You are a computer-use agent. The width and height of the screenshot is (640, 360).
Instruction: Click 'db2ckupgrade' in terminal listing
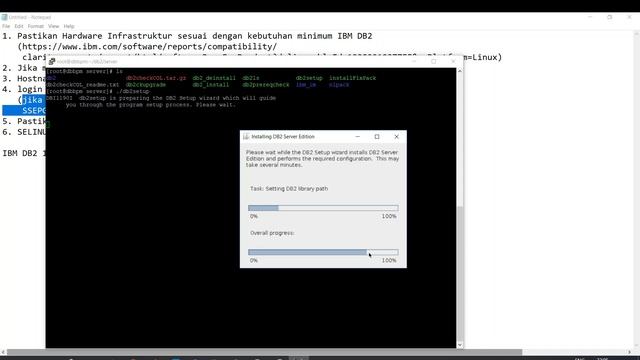[146, 85]
